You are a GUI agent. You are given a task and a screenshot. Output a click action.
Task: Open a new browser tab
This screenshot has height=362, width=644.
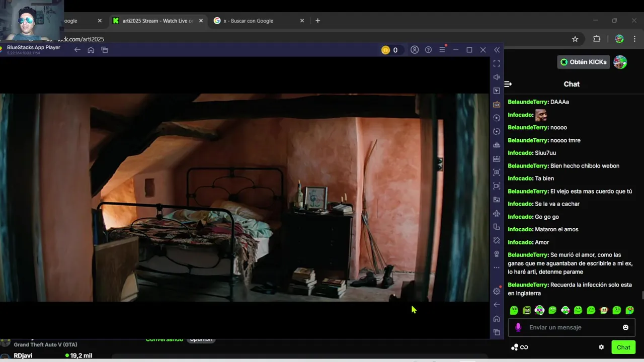pyautogui.click(x=317, y=21)
